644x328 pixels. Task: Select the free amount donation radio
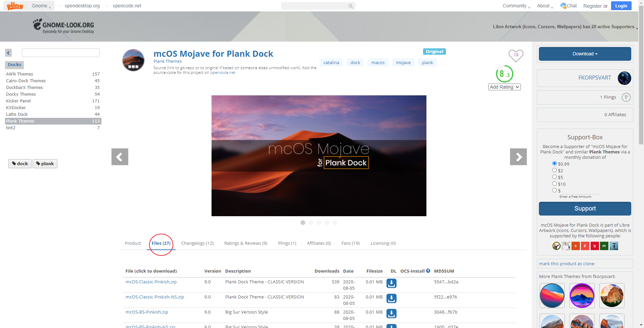pos(554,190)
